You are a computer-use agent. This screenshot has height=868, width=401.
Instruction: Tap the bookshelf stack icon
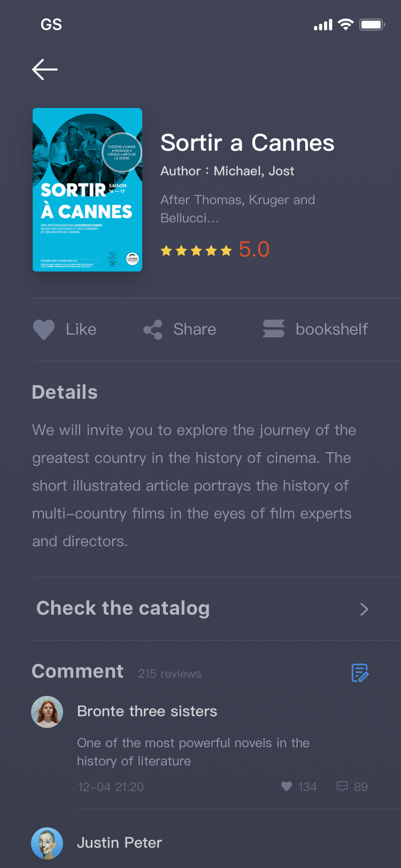274,329
